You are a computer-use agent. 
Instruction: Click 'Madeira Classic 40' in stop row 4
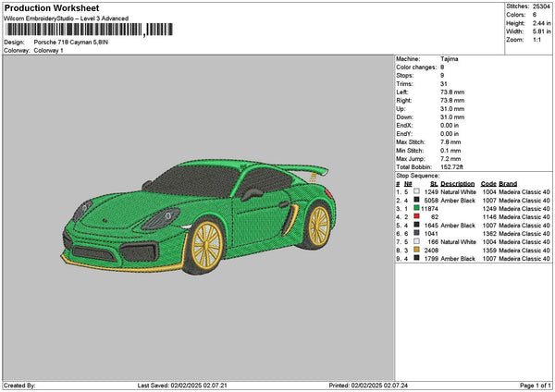click(x=524, y=217)
